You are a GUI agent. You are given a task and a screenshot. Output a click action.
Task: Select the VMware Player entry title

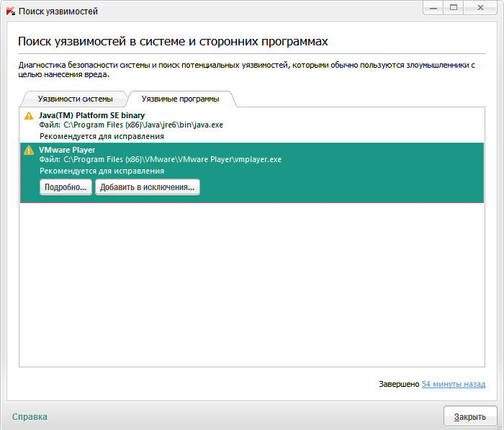click(67, 150)
